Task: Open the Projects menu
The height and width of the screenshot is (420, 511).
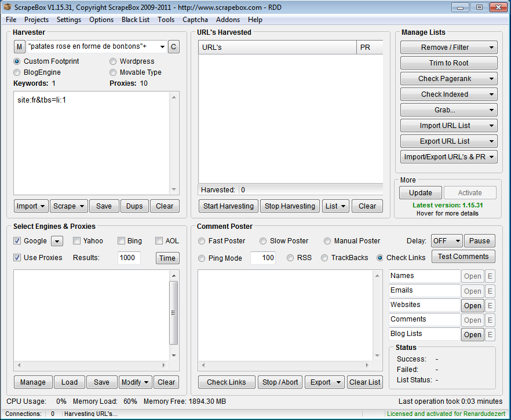Action: [36, 20]
